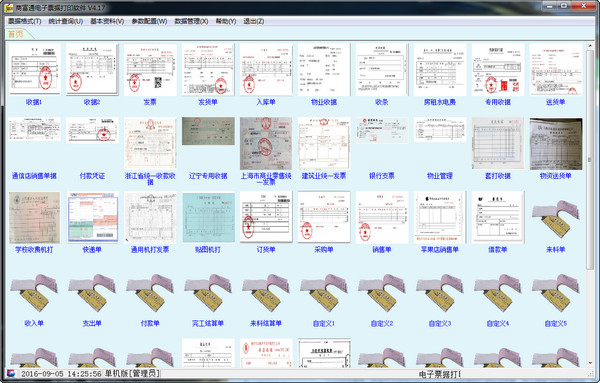This screenshot has width=600, height=383.
Task: Open the 统计查询(U) menu
Action: 66,21
